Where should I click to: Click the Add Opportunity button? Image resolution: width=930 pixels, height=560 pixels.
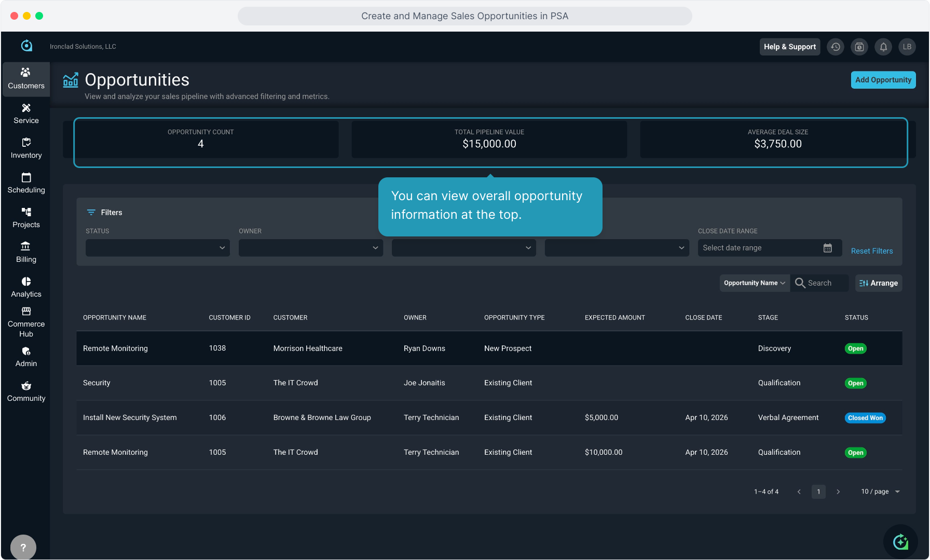(x=883, y=80)
